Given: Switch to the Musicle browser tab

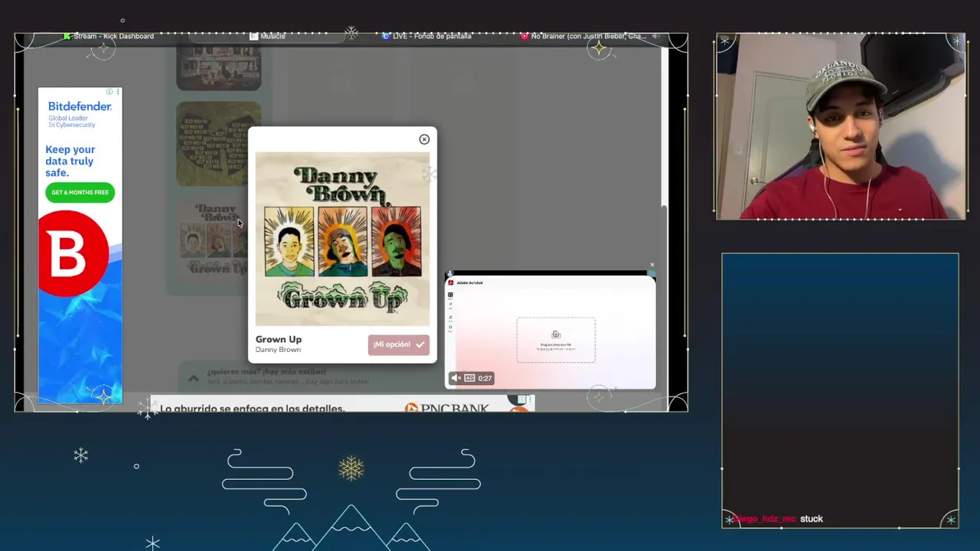Looking at the screenshot, I should 267,36.
